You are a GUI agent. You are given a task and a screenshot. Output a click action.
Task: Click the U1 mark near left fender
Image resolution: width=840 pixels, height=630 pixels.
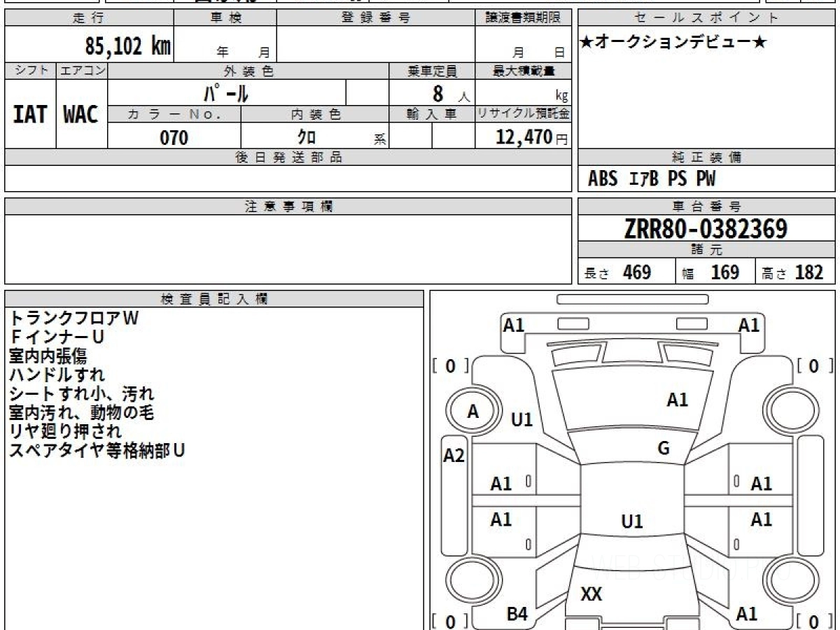[x=521, y=420]
